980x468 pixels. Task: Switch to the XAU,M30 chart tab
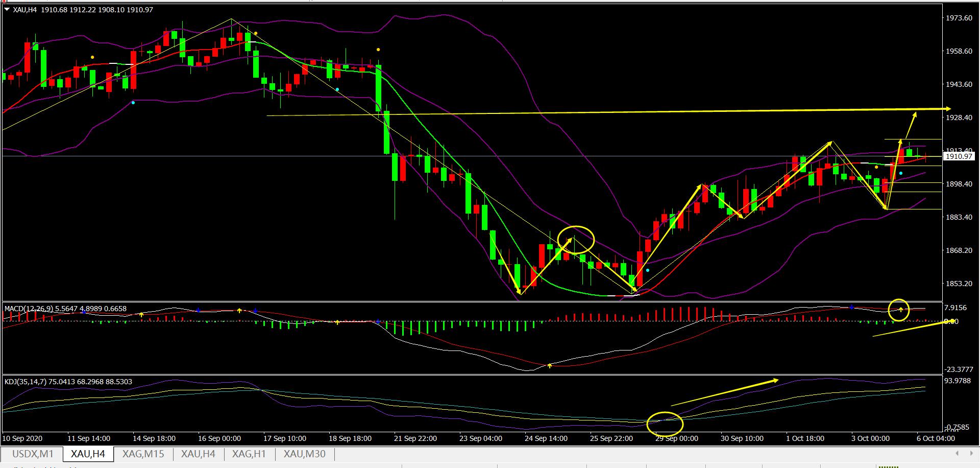[304, 454]
